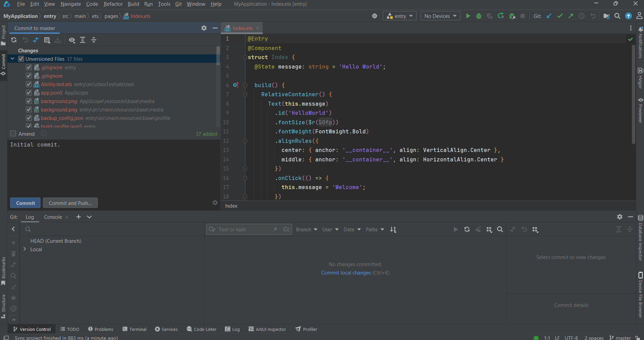Switch to Console tab in Git
The width and height of the screenshot is (644, 340).
click(x=53, y=217)
